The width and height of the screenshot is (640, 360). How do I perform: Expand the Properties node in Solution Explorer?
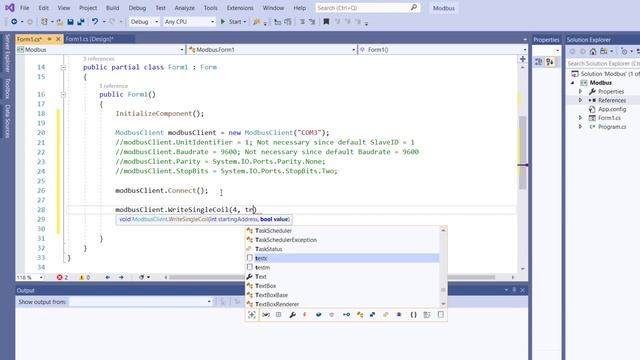(580, 91)
